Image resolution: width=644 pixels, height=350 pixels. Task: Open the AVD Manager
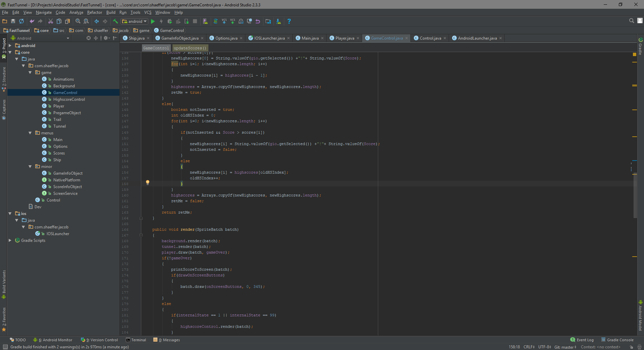point(205,21)
